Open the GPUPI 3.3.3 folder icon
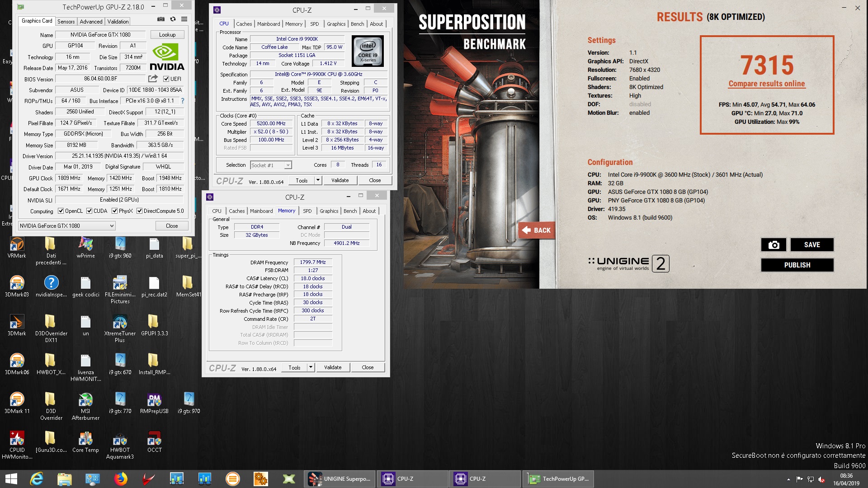This screenshot has width=868, height=488. (x=154, y=325)
